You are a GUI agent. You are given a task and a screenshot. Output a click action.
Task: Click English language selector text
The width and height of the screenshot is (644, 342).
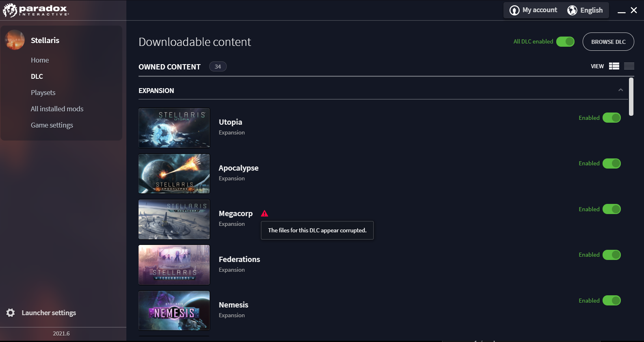pos(592,10)
